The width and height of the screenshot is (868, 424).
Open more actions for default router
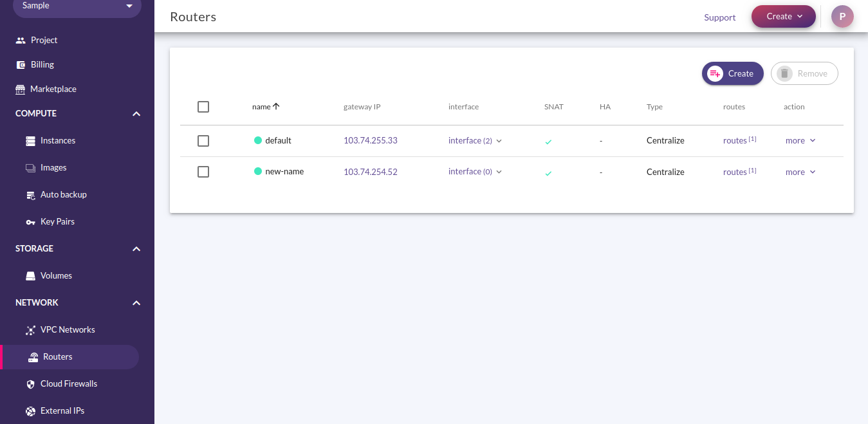click(800, 140)
